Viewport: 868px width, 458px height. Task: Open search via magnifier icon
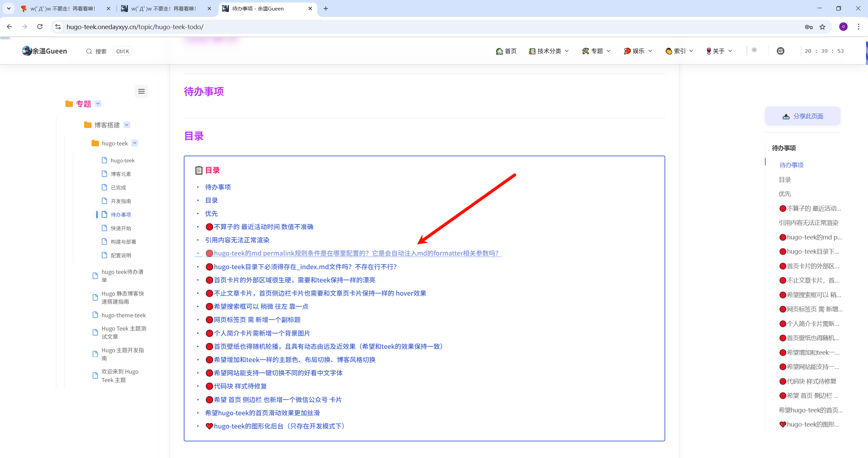(x=89, y=51)
